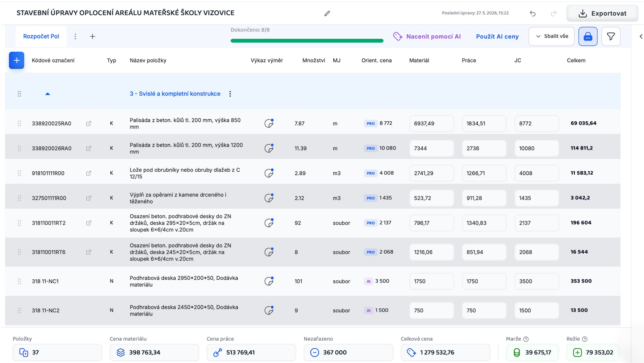Open Marže help question mark

point(526,339)
